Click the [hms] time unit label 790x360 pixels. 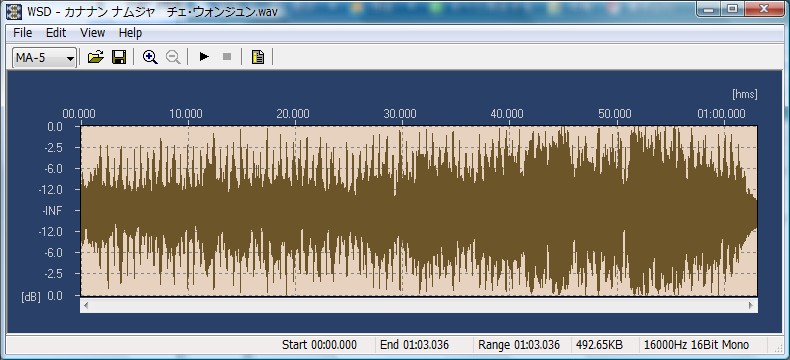(x=744, y=94)
